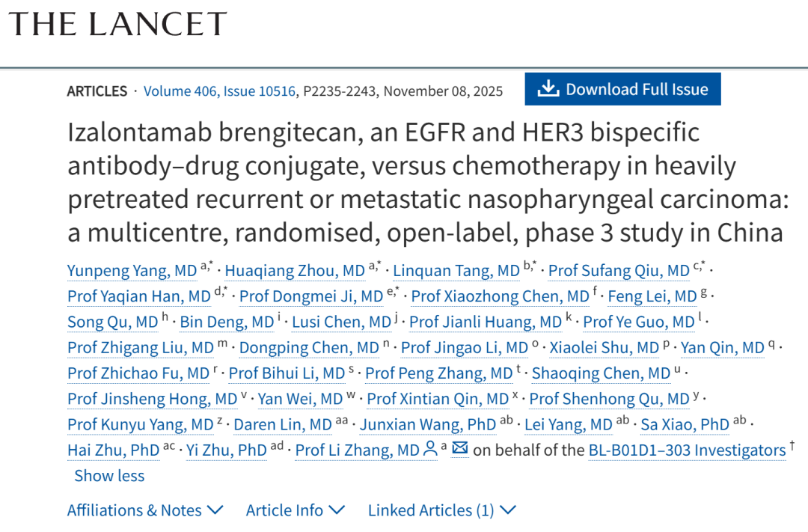Open author Prof Xiaozhong Chen, MD
Image resolution: width=808 pixels, height=532 pixels.
point(500,296)
